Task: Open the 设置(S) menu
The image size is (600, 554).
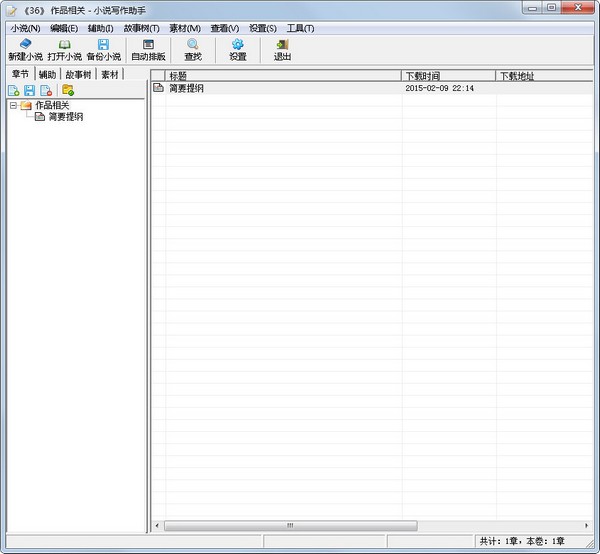Action: [x=262, y=28]
